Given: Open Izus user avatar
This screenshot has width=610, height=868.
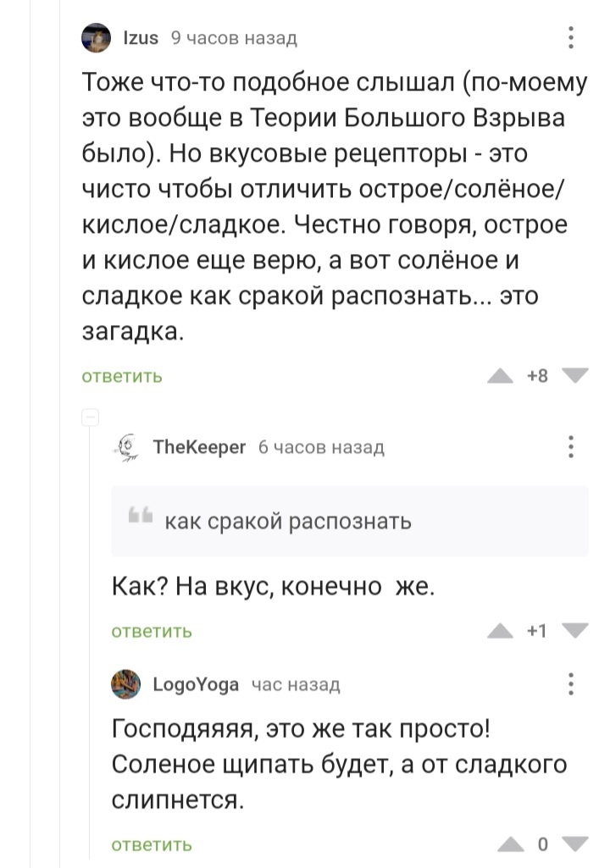Looking at the screenshot, I should click(95, 38).
